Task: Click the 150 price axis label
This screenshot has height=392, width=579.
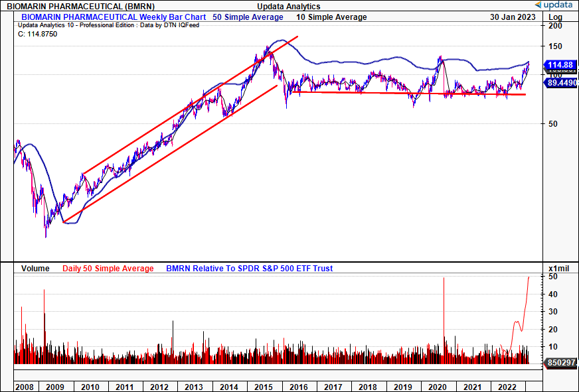Action: coord(555,46)
